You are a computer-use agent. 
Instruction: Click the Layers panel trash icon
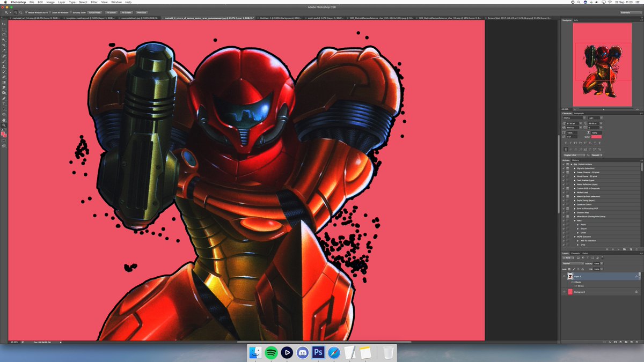(x=636, y=342)
